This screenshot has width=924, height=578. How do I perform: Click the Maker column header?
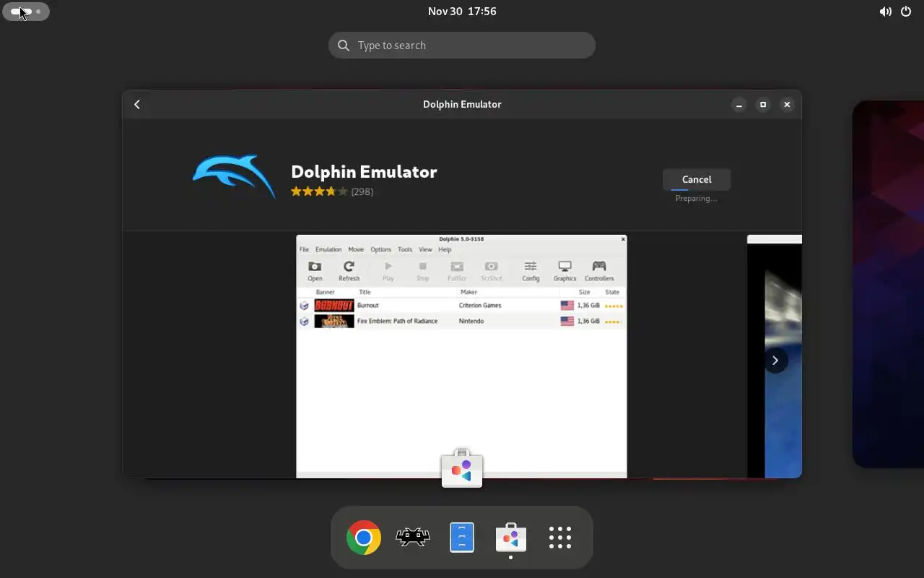click(468, 292)
